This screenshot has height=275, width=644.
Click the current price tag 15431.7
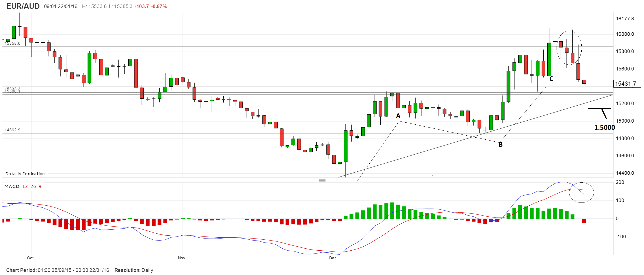[x=627, y=84]
